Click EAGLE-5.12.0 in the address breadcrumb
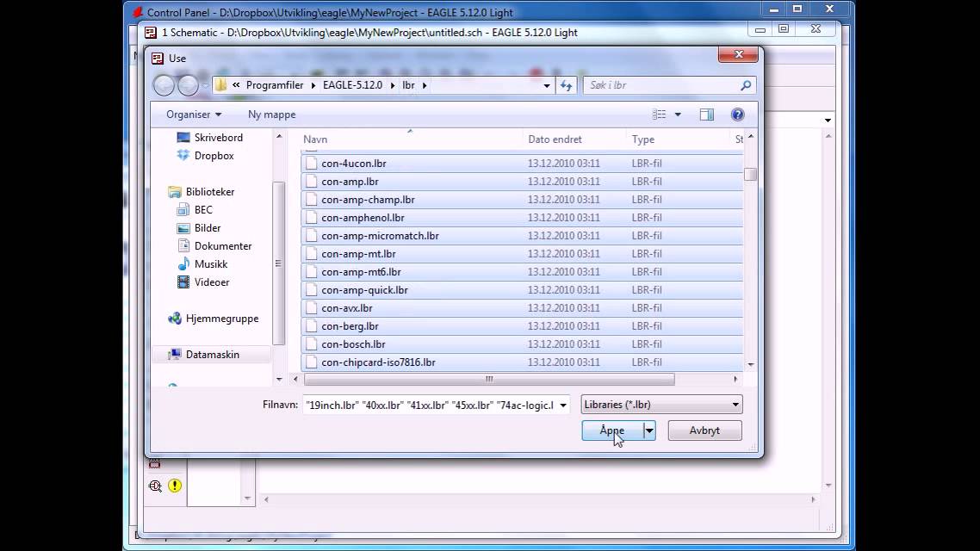980x551 pixels. point(352,85)
